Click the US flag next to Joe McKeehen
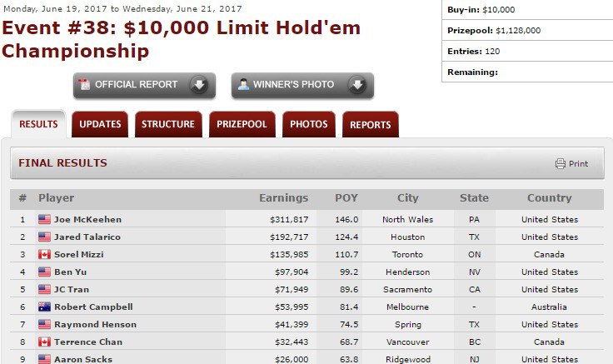Image resolution: width=613 pixels, height=364 pixels. coord(45,220)
